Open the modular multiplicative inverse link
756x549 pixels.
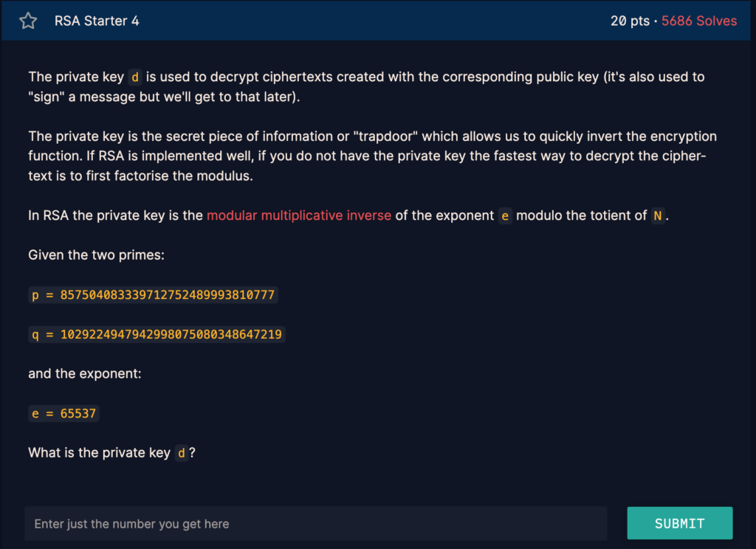pos(299,216)
